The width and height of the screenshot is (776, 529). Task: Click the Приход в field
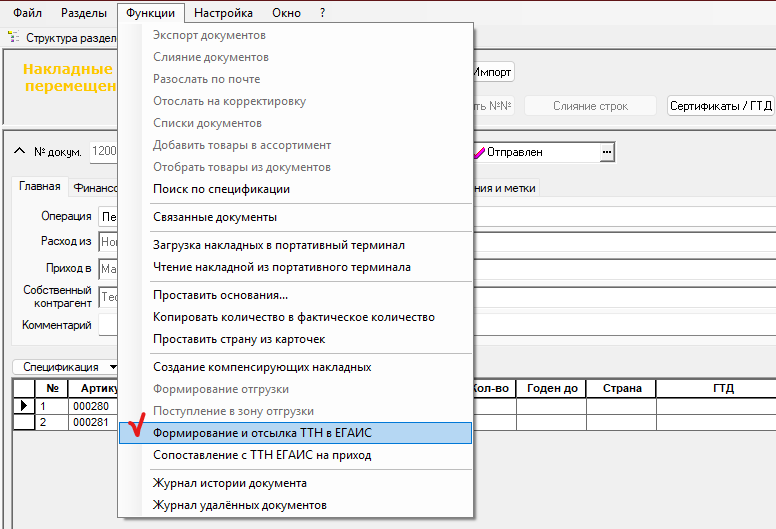pos(108,269)
